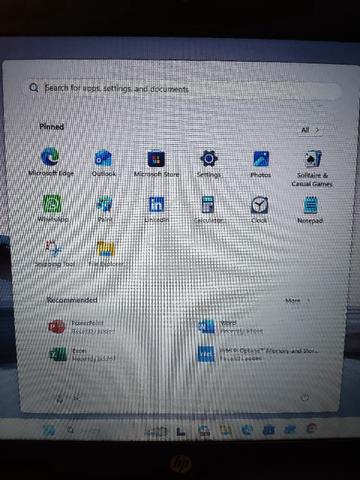Click the Pinned section heading
Viewport: 360px width, 480px height.
(x=51, y=127)
